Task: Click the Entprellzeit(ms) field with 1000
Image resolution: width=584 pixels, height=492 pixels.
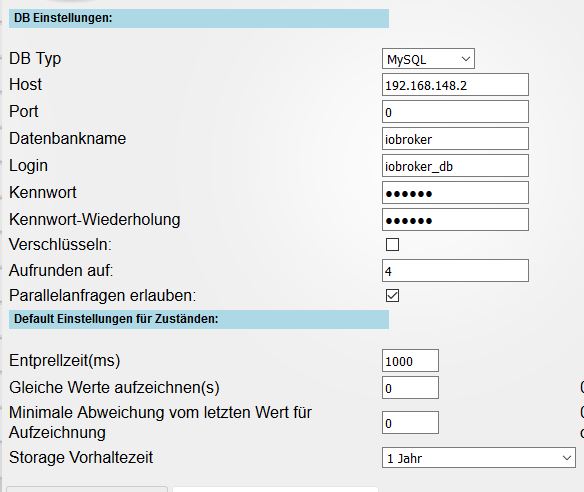Action: [x=410, y=361]
